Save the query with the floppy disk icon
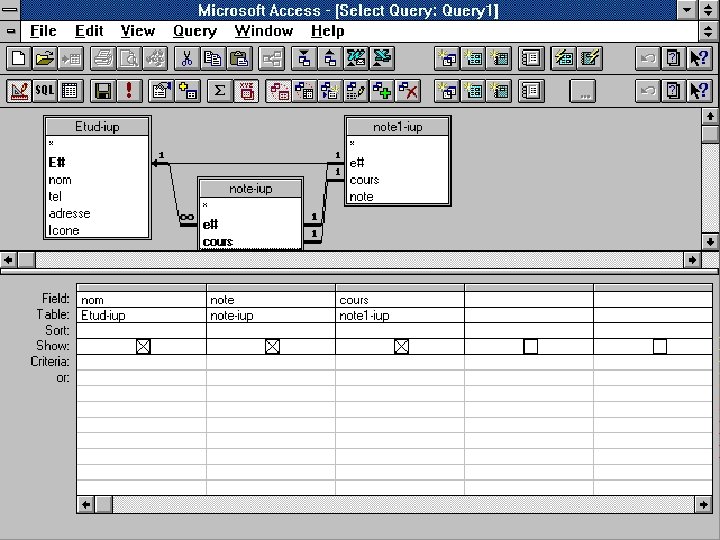The width and height of the screenshot is (720, 540). (x=103, y=90)
